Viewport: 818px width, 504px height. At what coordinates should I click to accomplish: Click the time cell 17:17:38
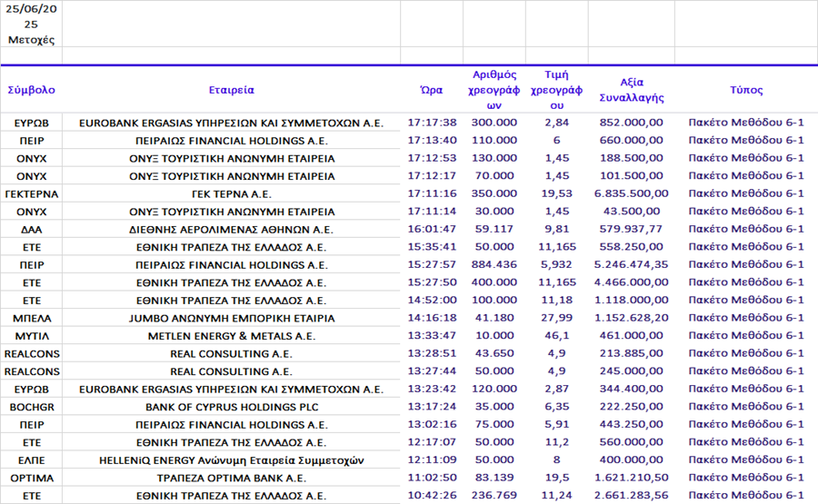tap(432, 123)
